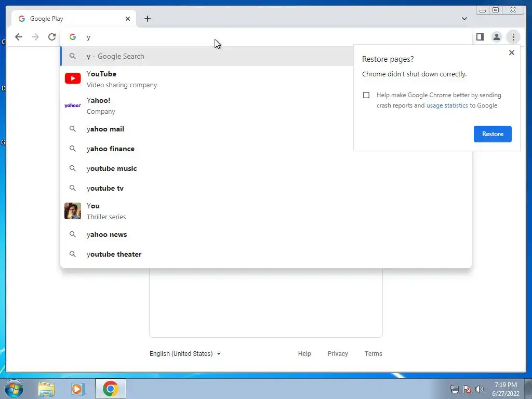This screenshot has width=532, height=399.
Task: Open the side panel icon
Action: pyautogui.click(x=480, y=37)
